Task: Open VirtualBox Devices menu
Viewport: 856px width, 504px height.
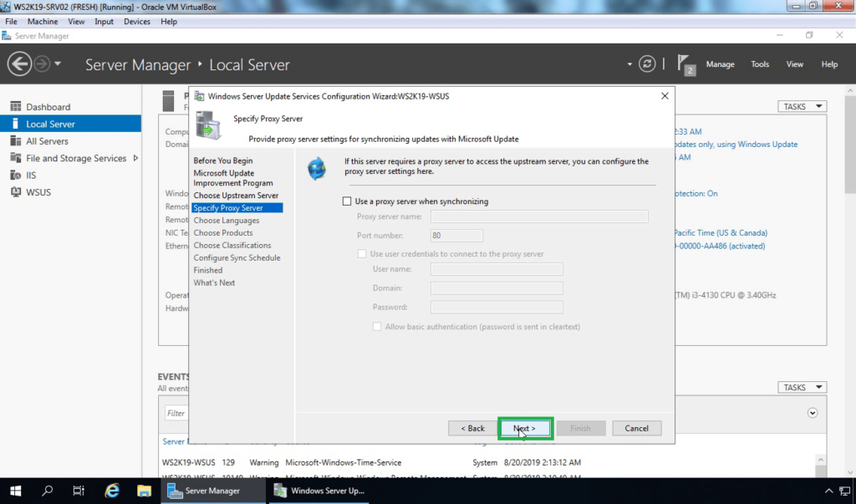Action: pyautogui.click(x=136, y=21)
